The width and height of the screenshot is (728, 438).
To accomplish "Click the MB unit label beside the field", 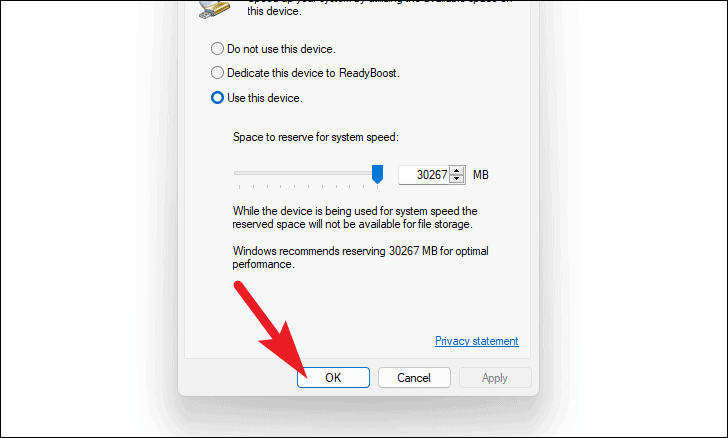I will [x=481, y=175].
